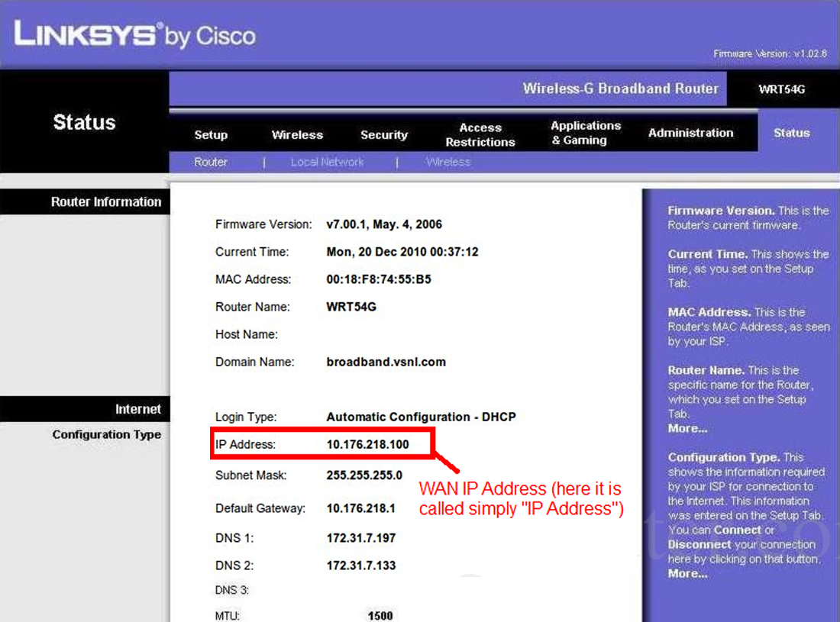Go to Applications & Gaming tab
Image resolution: width=840 pixels, height=622 pixels.
click(x=586, y=133)
